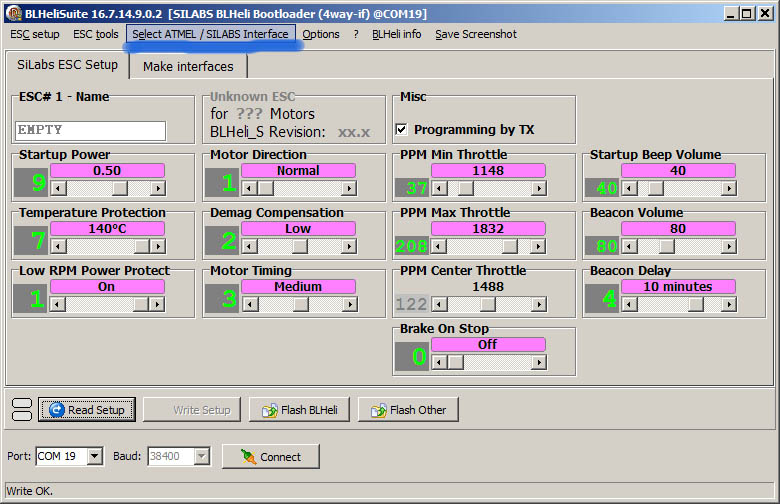Open the ESC tools menu
Viewport: 780px width, 504px height.
click(96, 34)
